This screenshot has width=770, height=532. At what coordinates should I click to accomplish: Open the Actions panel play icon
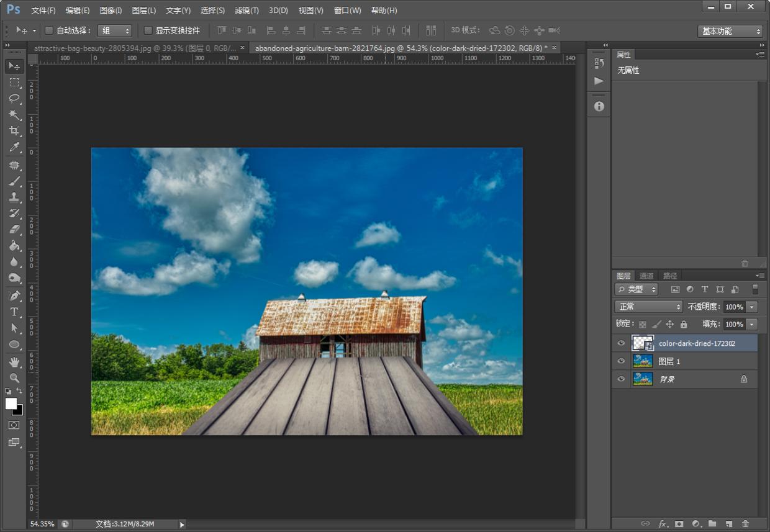coord(599,81)
